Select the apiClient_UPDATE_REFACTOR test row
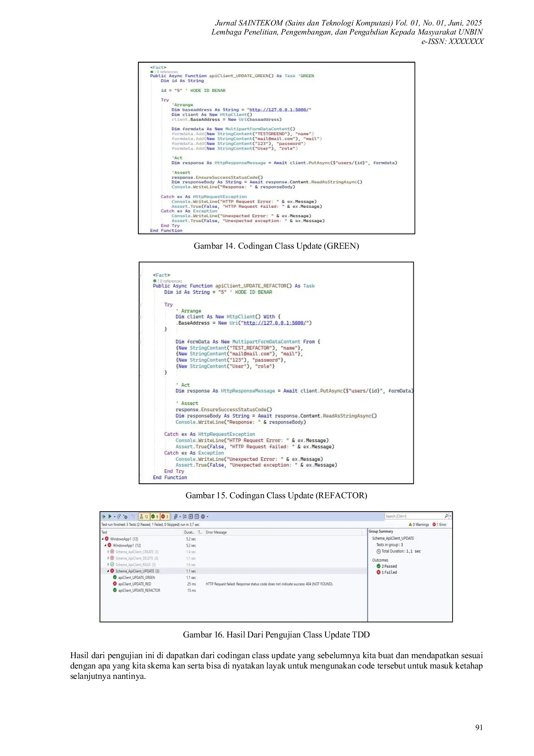534x756 pixels. tap(233, 590)
